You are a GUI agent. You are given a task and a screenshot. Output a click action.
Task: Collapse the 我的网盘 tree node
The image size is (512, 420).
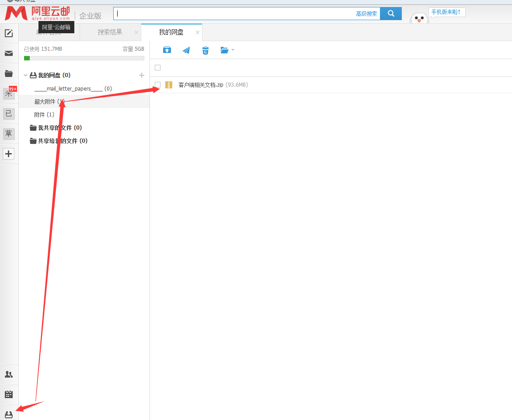coord(25,75)
